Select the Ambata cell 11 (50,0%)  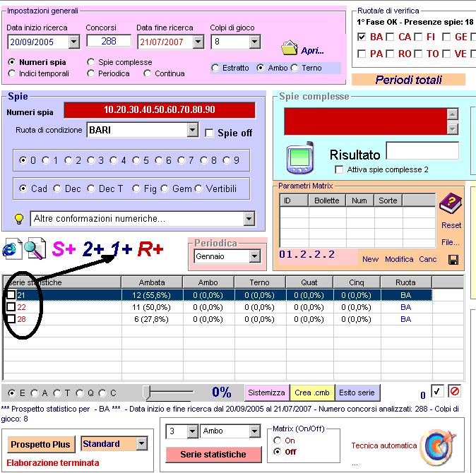coord(151,307)
